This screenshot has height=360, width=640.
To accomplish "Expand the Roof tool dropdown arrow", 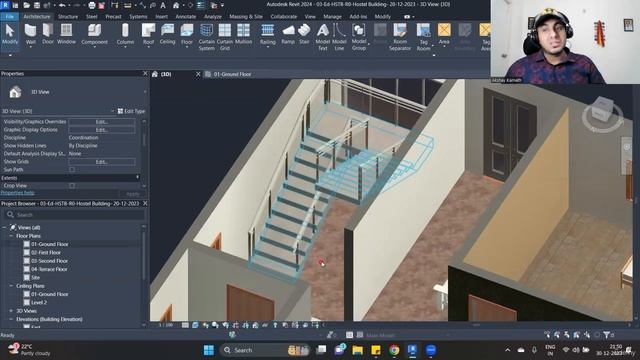I will pyautogui.click(x=148, y=47).
